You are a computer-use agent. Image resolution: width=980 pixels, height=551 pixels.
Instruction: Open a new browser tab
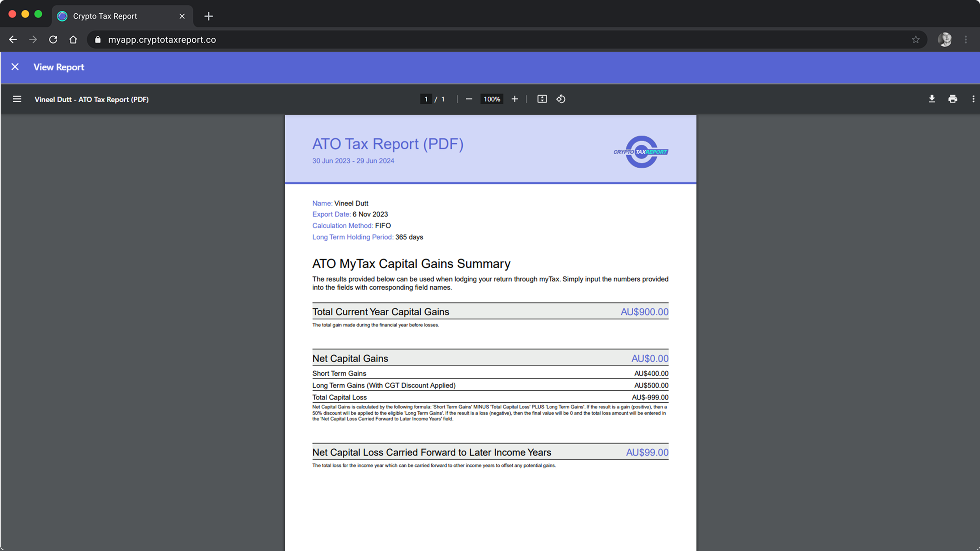tap(208, 16)
